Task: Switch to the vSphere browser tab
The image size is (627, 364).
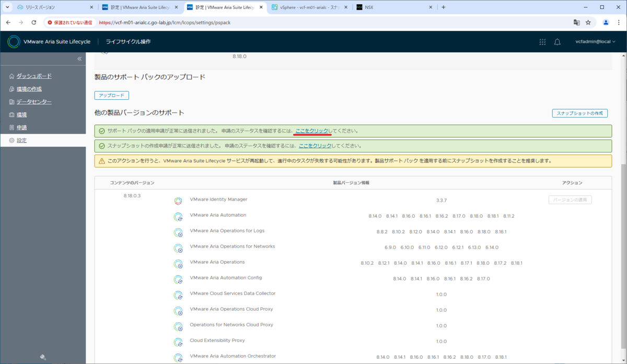Action: (x=308, y=7)
